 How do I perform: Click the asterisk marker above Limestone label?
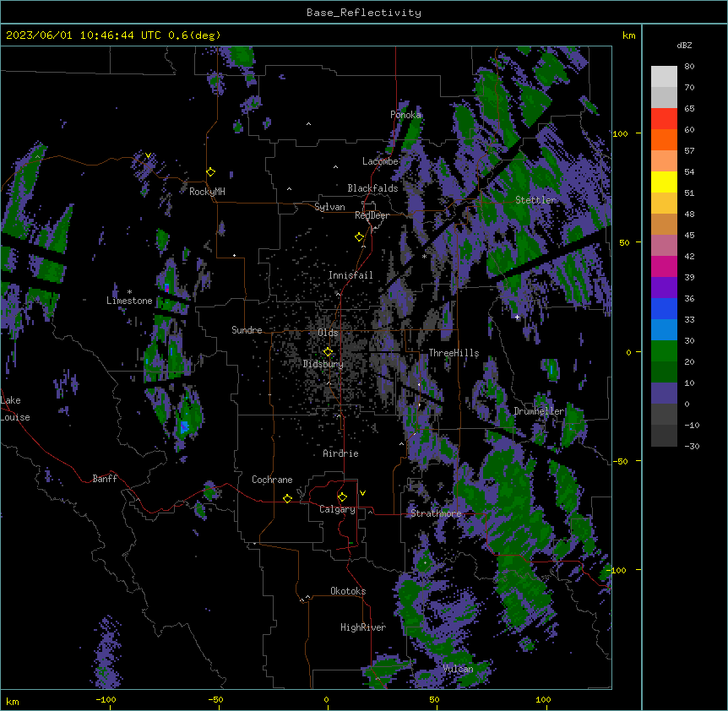click(129, 292)
